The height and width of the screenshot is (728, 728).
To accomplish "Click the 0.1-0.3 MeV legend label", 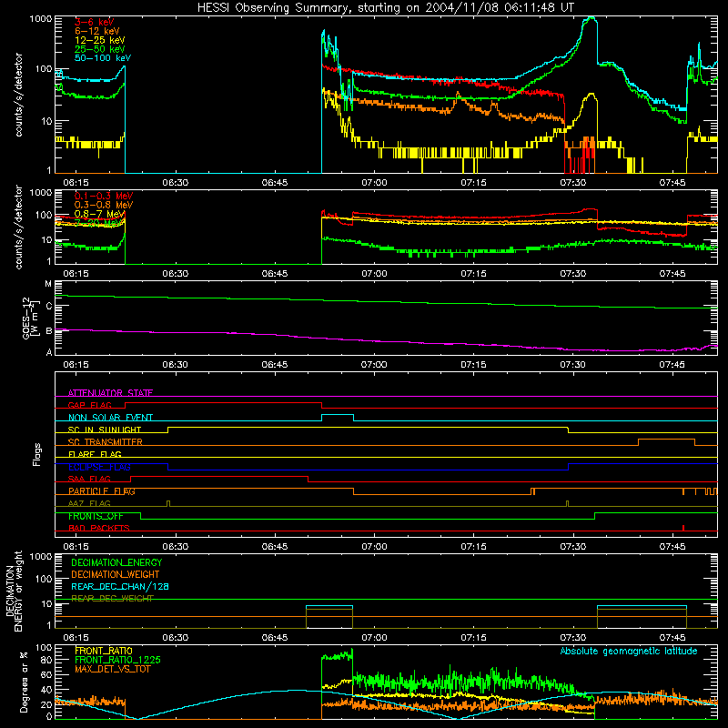I will coord(104,196).
